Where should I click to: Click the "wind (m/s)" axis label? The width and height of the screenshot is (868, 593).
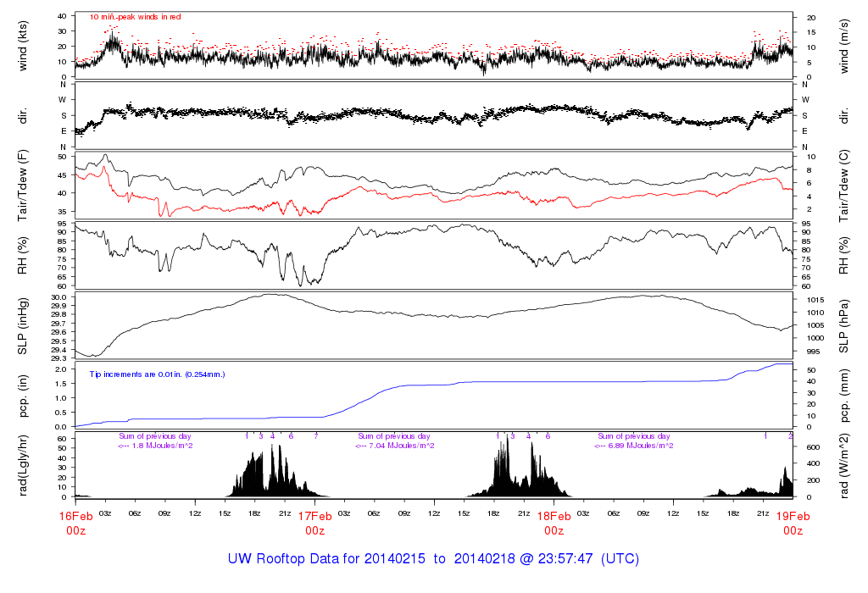843,46
